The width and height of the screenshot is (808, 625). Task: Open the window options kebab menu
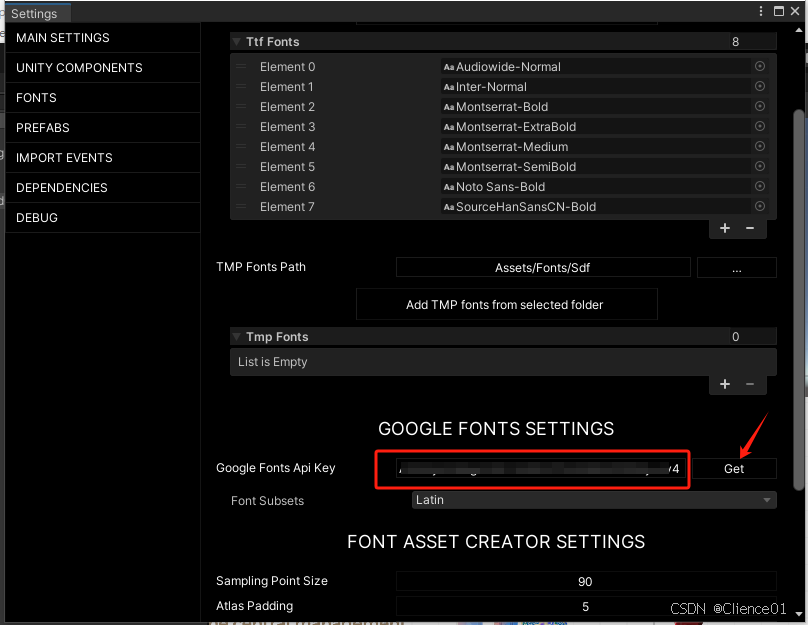point(761,10)
